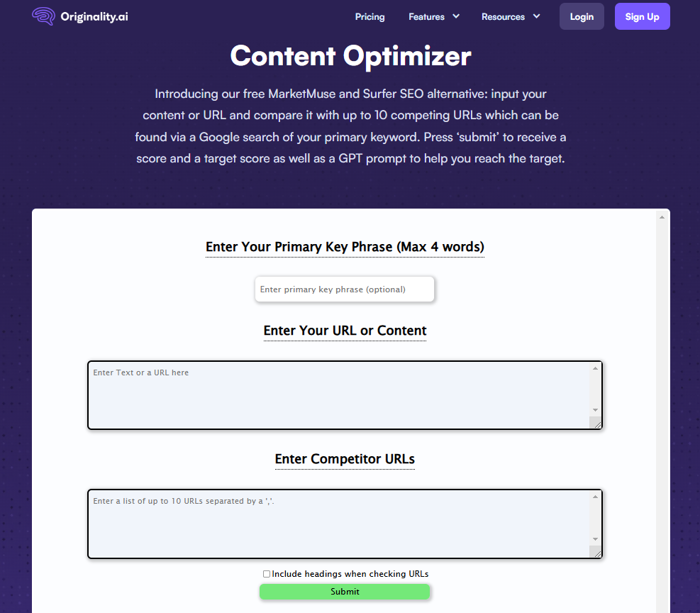Enable Include headings when checking URLs checkbox
Image resolution: width=700 pixels, height=613 pixels.
[x=267, y=574]
